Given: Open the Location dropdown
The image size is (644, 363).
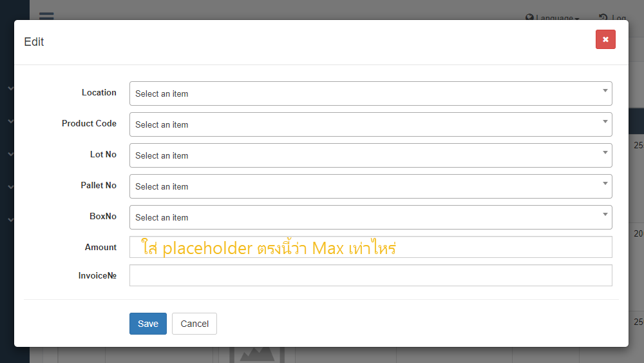Looking at the screenshot, I should coord(370,93).
